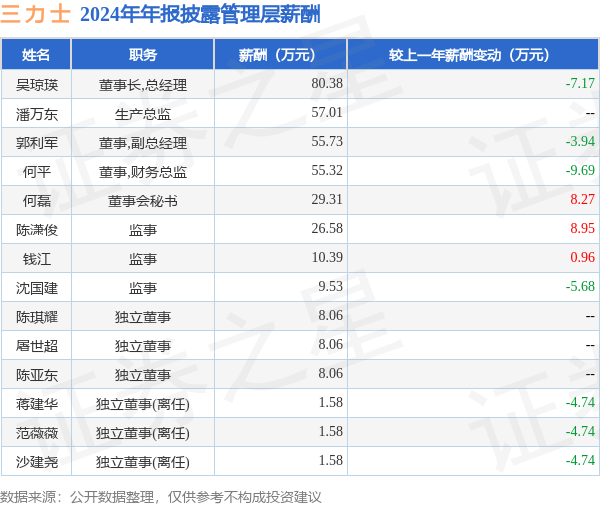Click change -4.74 in 沙建尧 row
The width and height of the screenshot is (600, 506).
pos(580,462)
